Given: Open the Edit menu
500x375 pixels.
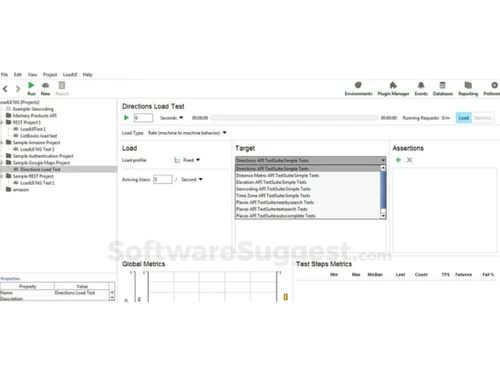Looking at the screenshot, I should point(18,74).
